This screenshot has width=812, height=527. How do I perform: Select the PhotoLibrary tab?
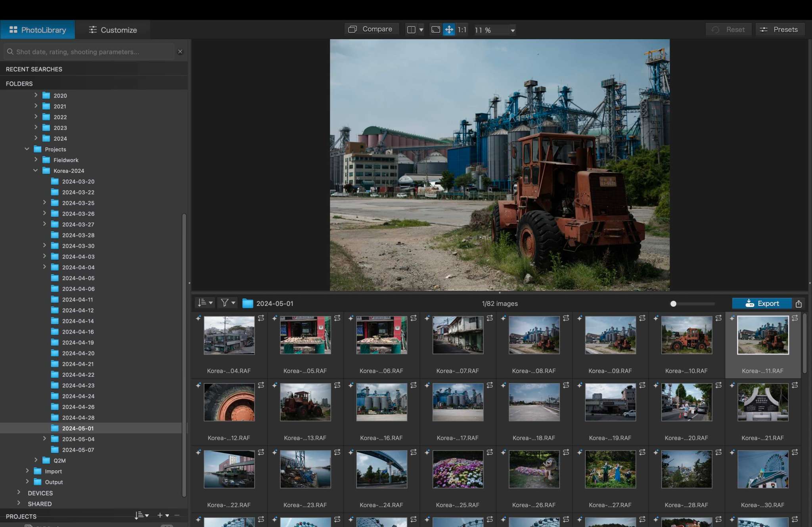[x=38, y=29]
